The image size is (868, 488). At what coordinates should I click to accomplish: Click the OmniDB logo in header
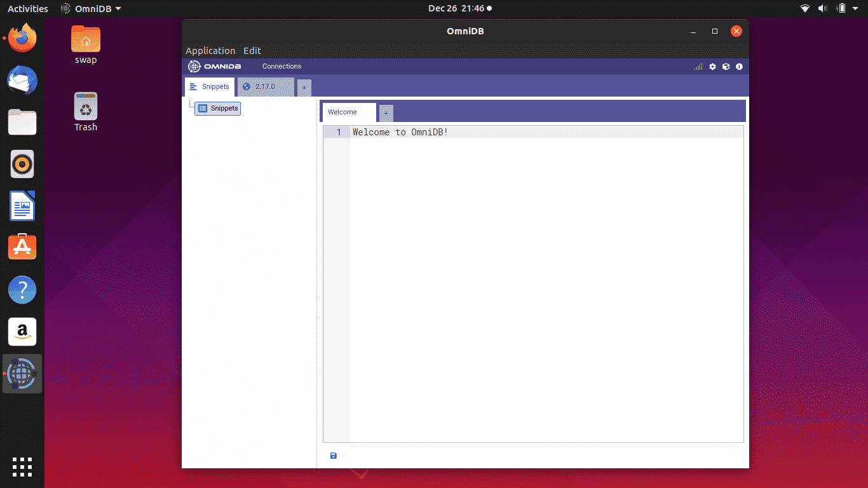click(x=214, y=67)
